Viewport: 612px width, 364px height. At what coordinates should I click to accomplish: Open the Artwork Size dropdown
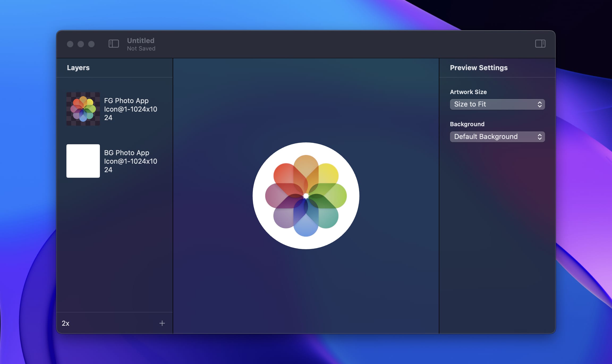pos(497,104)
